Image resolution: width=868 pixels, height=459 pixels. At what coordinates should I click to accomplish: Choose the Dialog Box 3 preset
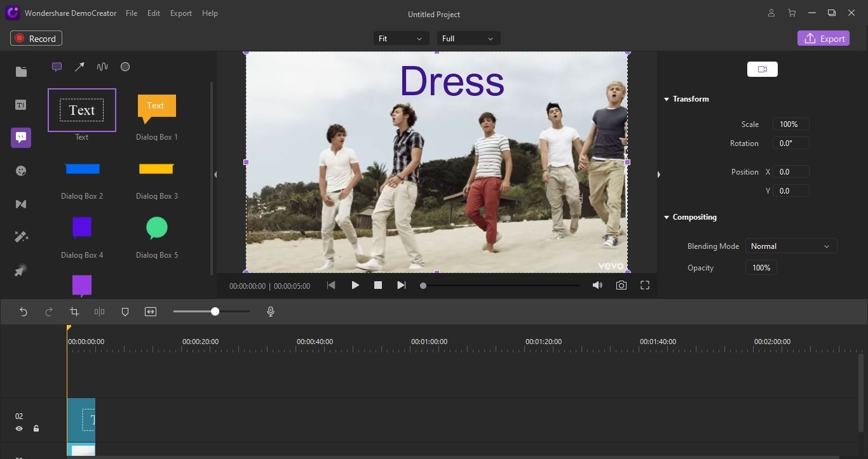coord(157,170)
